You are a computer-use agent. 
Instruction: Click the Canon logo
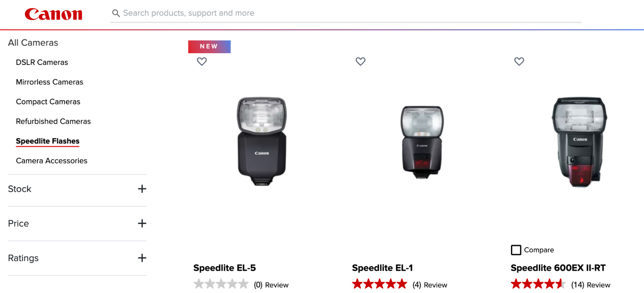click(53, 14)
